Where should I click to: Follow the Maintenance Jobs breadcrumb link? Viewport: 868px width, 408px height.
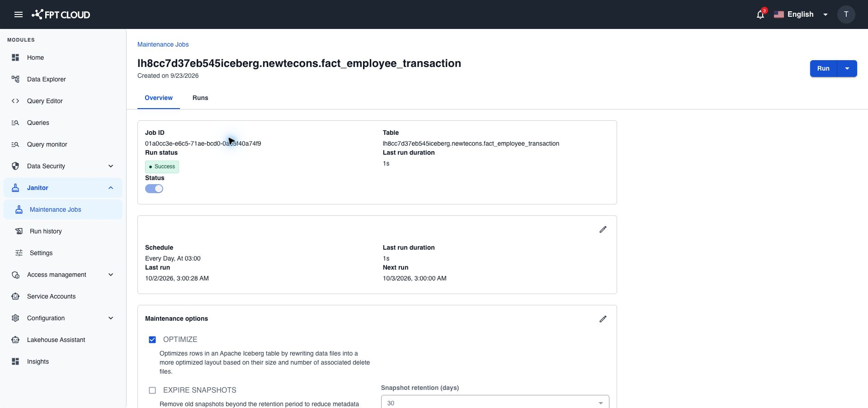pos(163,44)
